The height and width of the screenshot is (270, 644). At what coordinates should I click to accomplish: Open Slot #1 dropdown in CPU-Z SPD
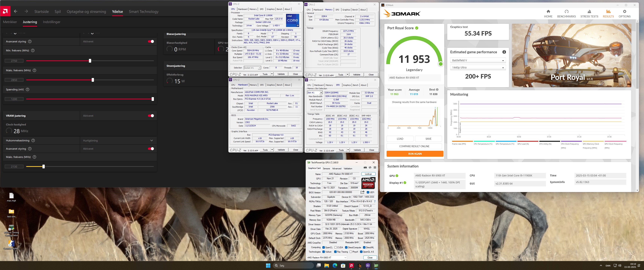pos(315,93)
